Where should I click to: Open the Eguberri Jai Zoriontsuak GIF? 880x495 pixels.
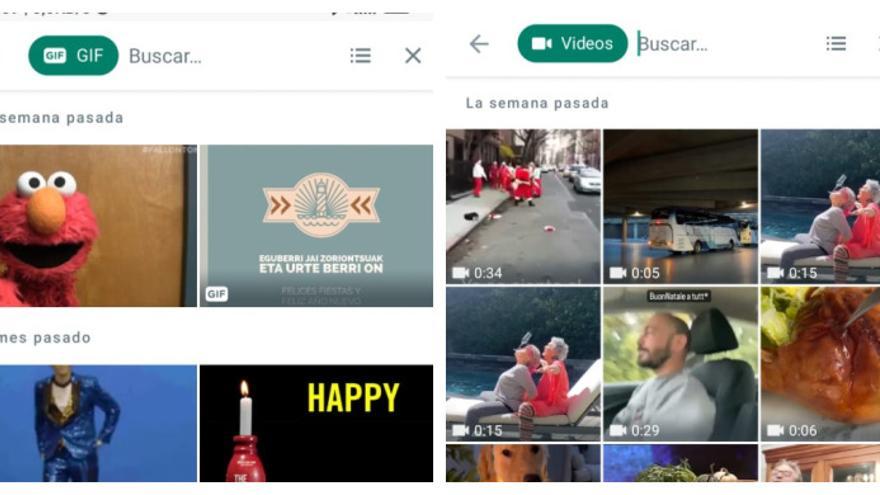317,226
